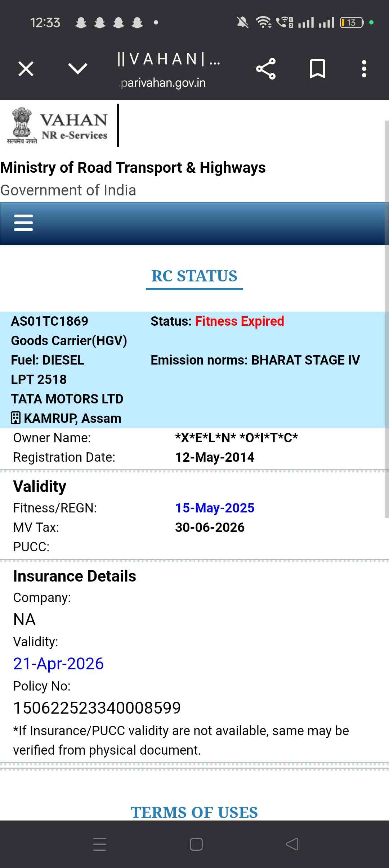
Task: Open the three-dot overflow menu
Action: tap(364, 69)
